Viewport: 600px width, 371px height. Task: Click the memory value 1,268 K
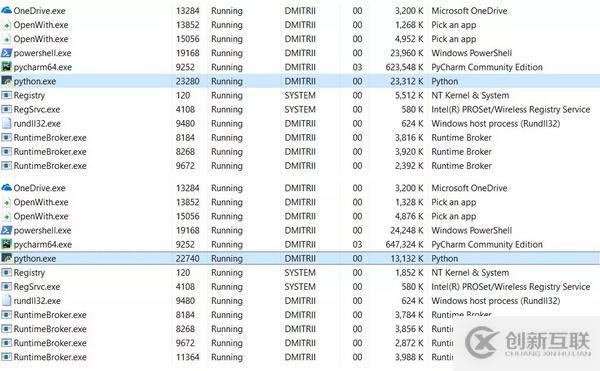tap(409, 25)
